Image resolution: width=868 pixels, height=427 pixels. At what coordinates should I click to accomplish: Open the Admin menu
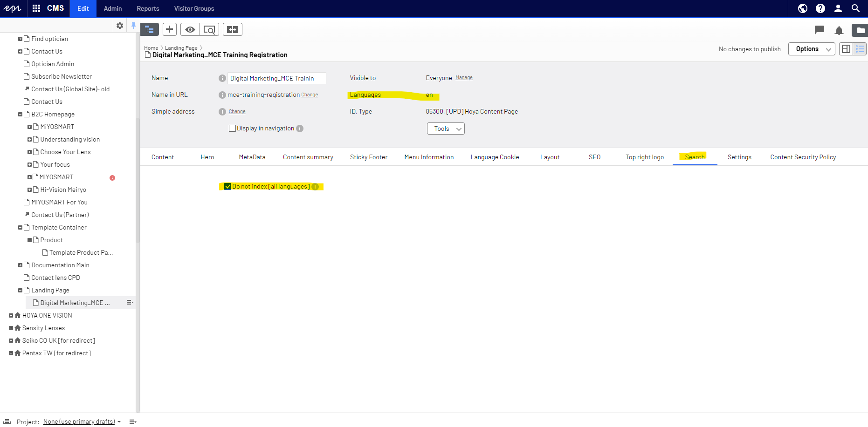[x=113, y=8]
